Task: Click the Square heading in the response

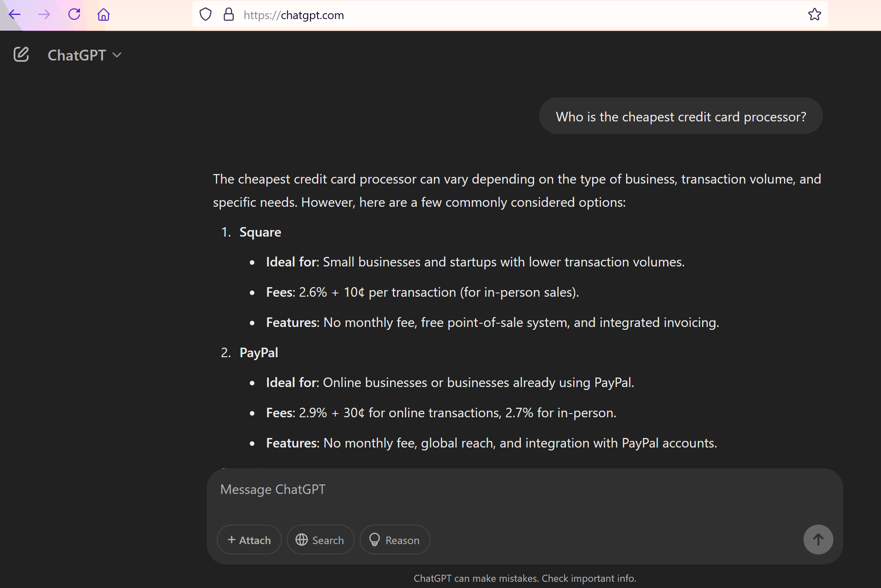Action: tap(260, 232)
